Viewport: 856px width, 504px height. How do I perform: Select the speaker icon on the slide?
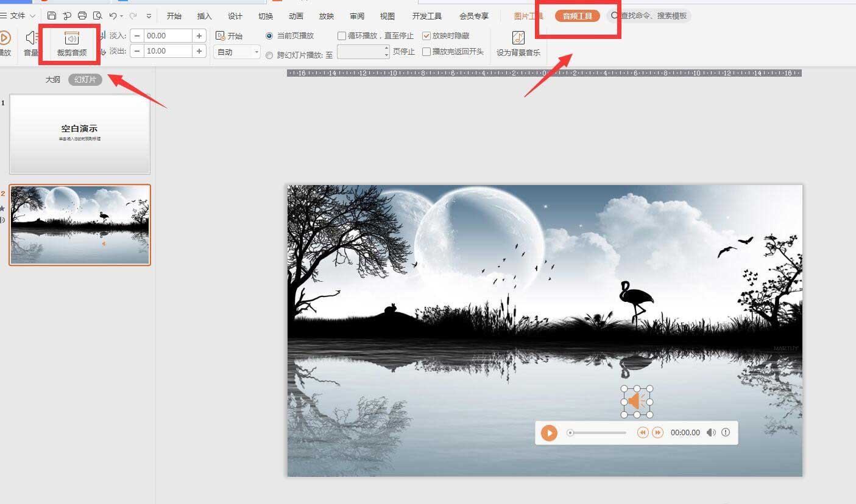click(636, 401)
